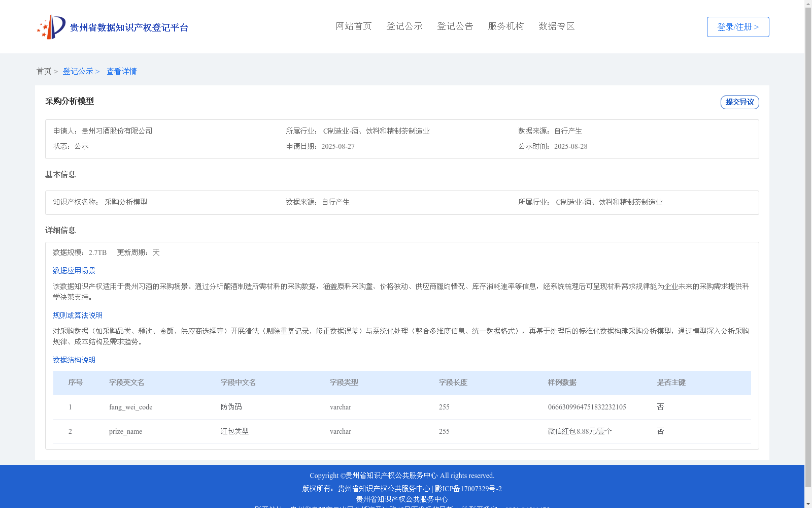Image resolution: width=812 pixels, height=508 pixels.
Task: Click the 字段长度 column header
Action: tap(453, 383)
